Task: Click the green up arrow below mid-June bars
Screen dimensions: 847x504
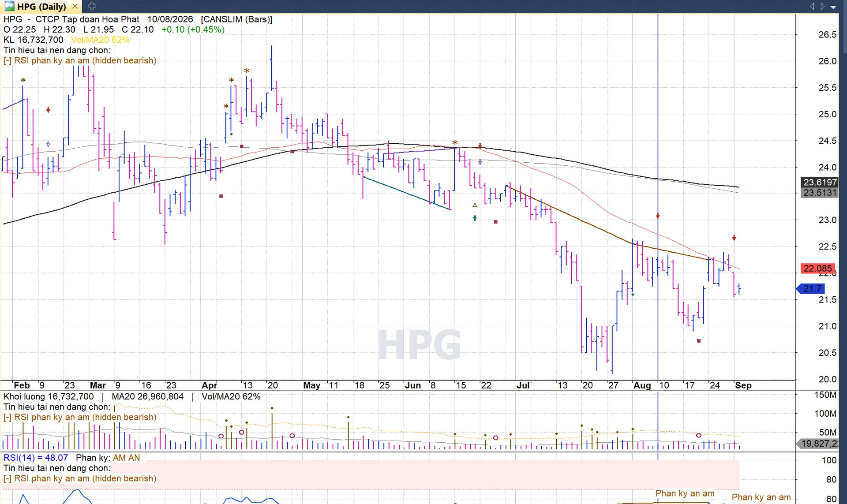Action: point(475,217)
